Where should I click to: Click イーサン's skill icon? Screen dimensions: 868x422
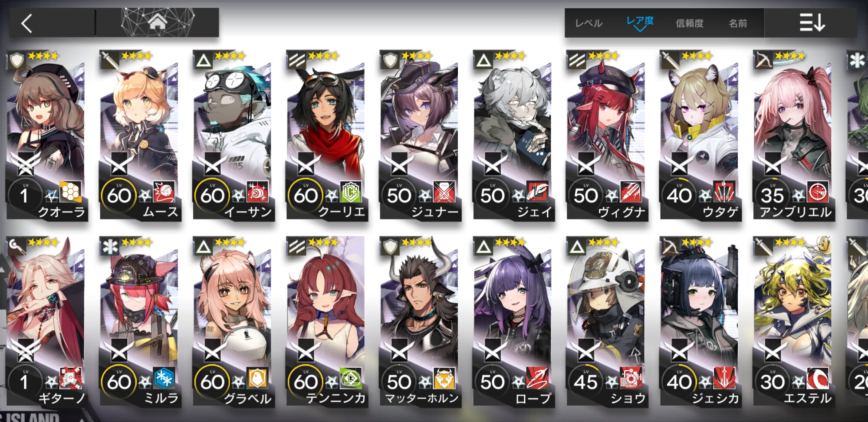tap(257, 192)
